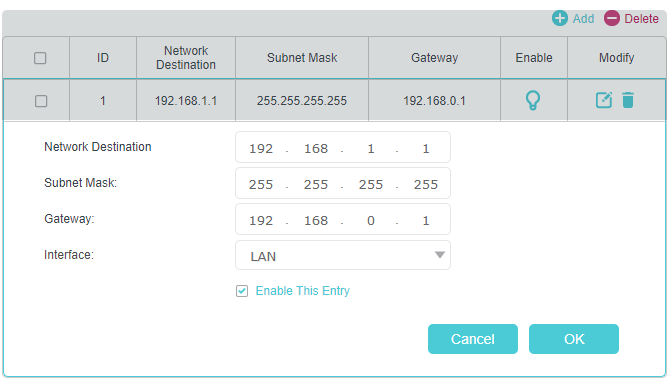
Task: Click the trash icon to remove entry 1
Action: 628,100
